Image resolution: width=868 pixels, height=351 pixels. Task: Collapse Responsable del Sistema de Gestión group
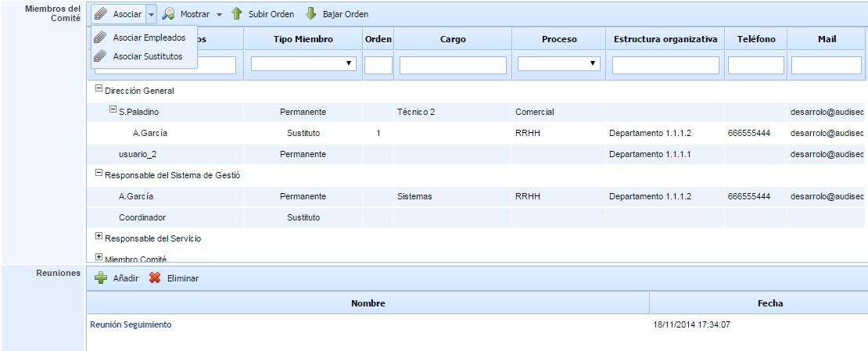coord(99,173)
